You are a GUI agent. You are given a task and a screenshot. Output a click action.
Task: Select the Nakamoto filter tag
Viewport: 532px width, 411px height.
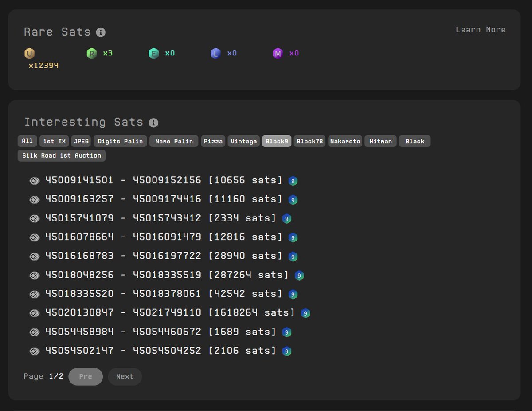point(345,141)
